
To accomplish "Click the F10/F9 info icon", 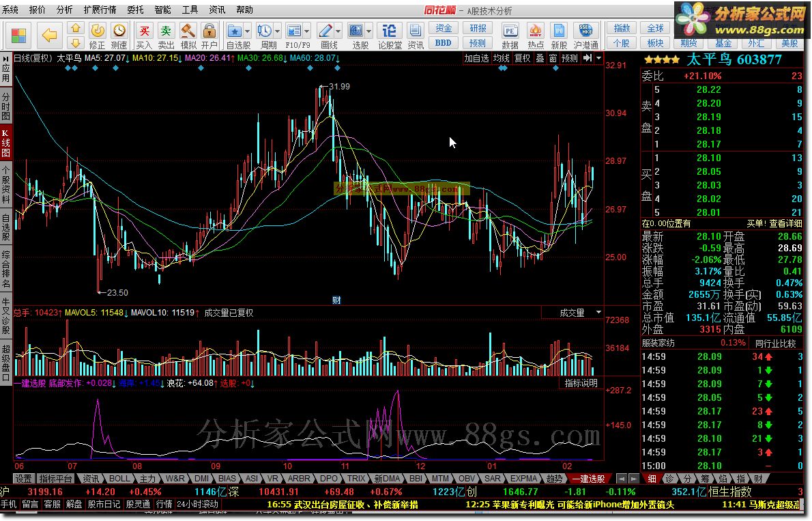I will (x=294, y=31).
